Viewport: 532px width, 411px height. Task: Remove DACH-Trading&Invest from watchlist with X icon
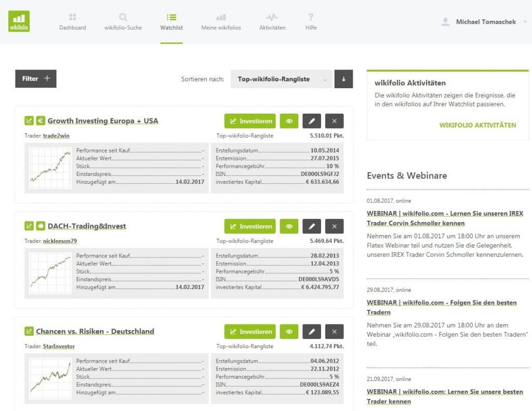coord(334,226)
